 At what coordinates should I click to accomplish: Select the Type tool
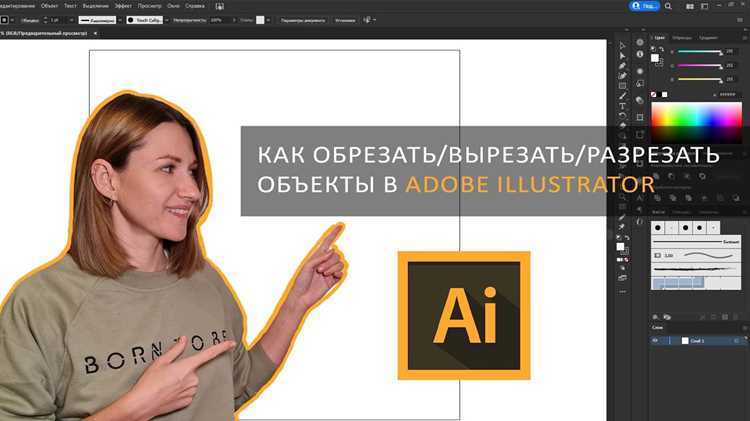point(622,106)
